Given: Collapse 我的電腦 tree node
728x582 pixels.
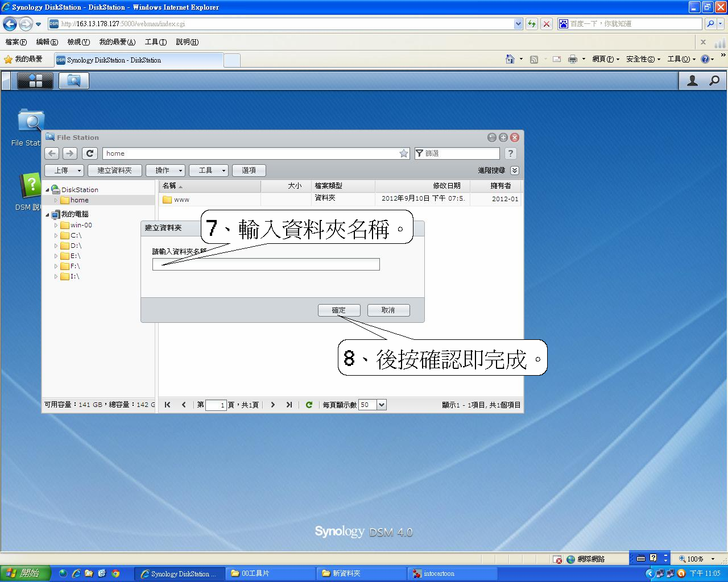Looking at the screenshot, I should pyautogui.click(x=48, y=215).
